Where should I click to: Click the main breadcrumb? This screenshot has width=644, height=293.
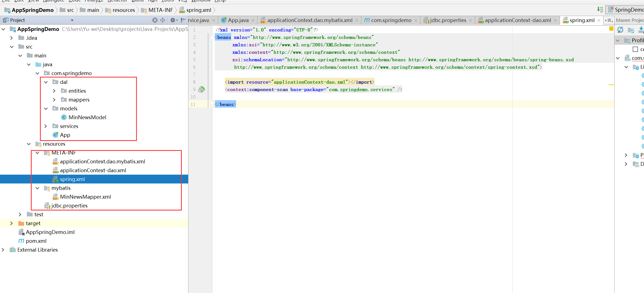pos(90,10)
